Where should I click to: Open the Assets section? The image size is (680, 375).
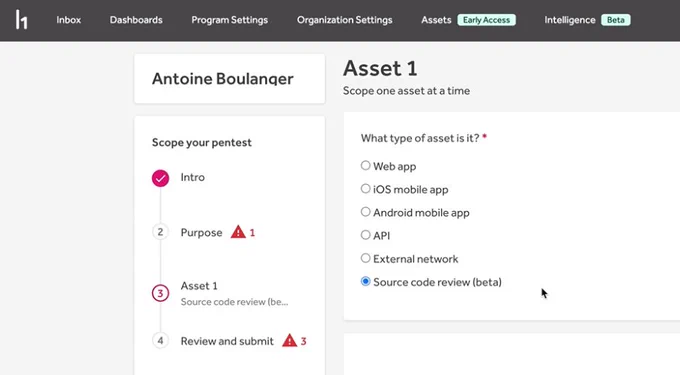436,20
